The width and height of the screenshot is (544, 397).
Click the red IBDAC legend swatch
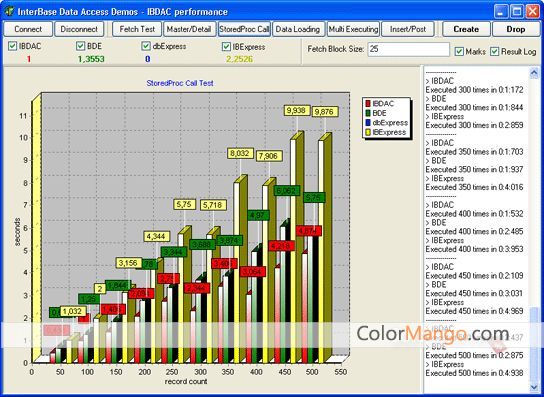368,104
